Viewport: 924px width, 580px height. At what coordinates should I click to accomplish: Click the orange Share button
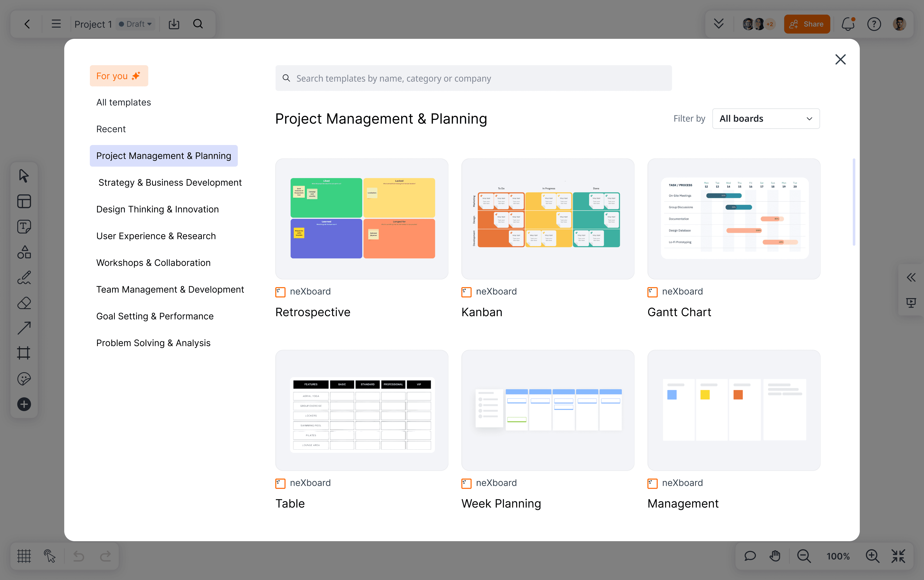[807, 24]
